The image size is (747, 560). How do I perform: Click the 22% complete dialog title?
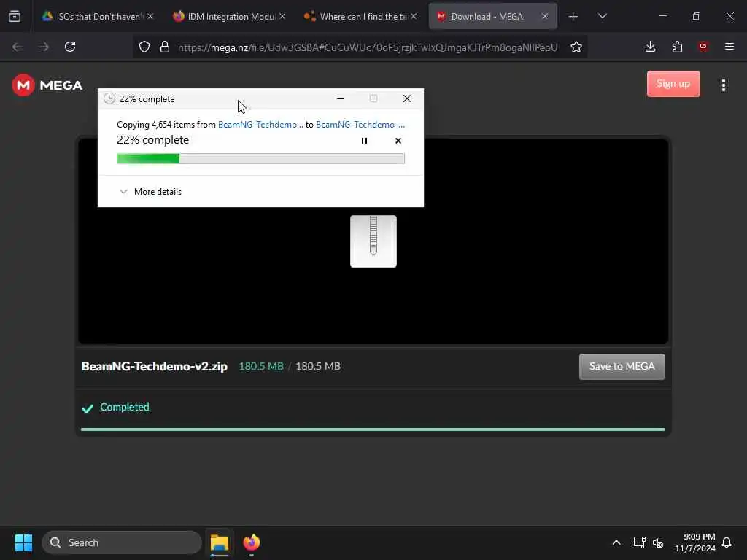pyautogui.click(x=147, y=99)
